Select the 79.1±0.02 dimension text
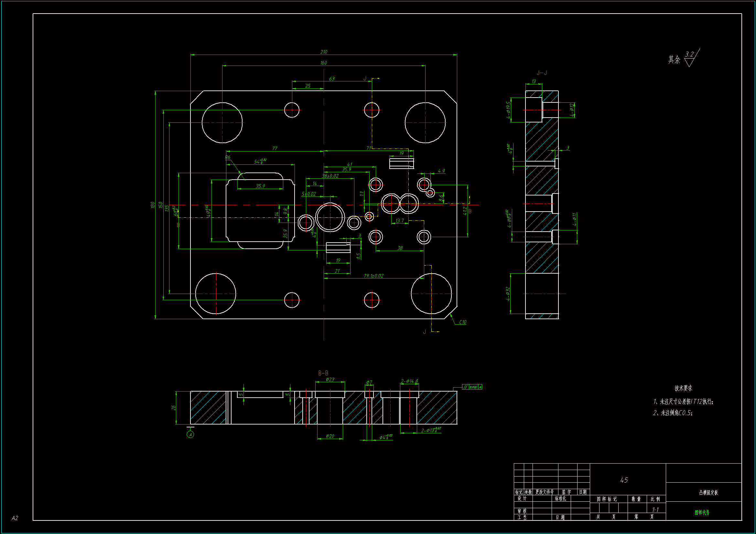Screen dimensions: 756x534 (x=373, y=276)
